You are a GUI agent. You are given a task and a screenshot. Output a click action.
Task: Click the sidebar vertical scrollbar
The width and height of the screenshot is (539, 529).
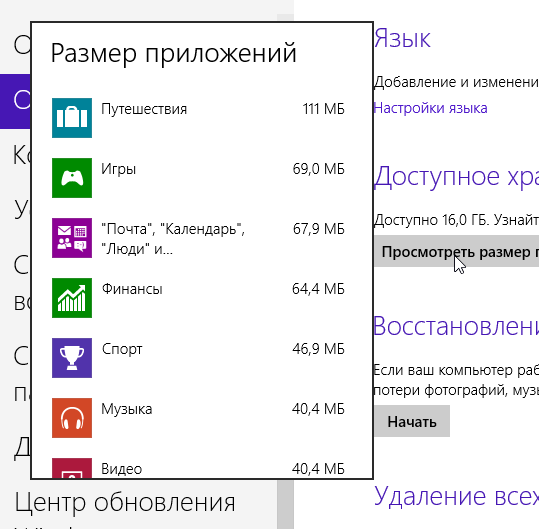[285, 505]
